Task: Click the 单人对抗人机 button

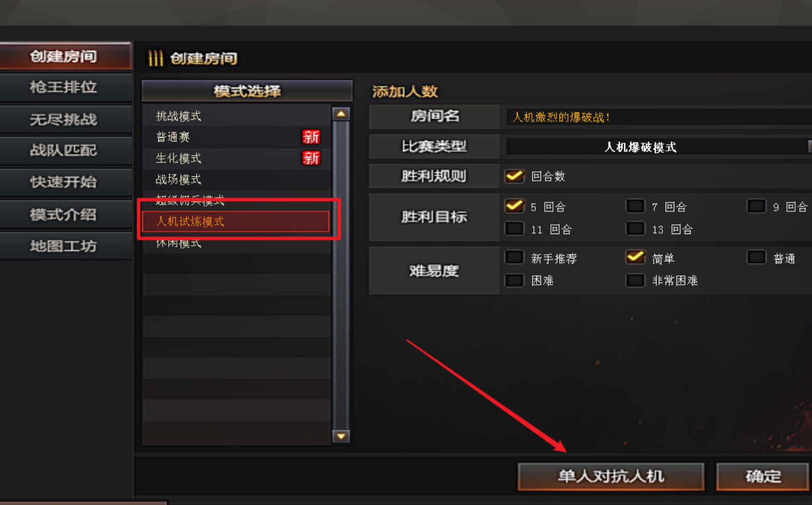Action: [611, 477]
